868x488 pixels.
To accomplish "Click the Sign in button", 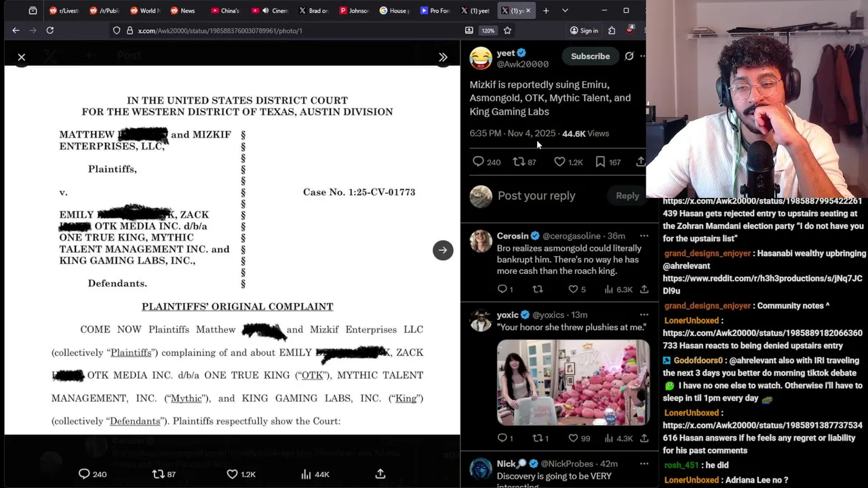I will point(584,30).
